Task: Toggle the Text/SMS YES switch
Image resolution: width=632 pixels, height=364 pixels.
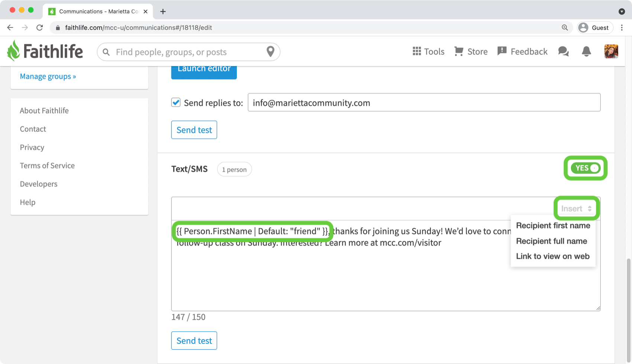Action: (586, 168)
